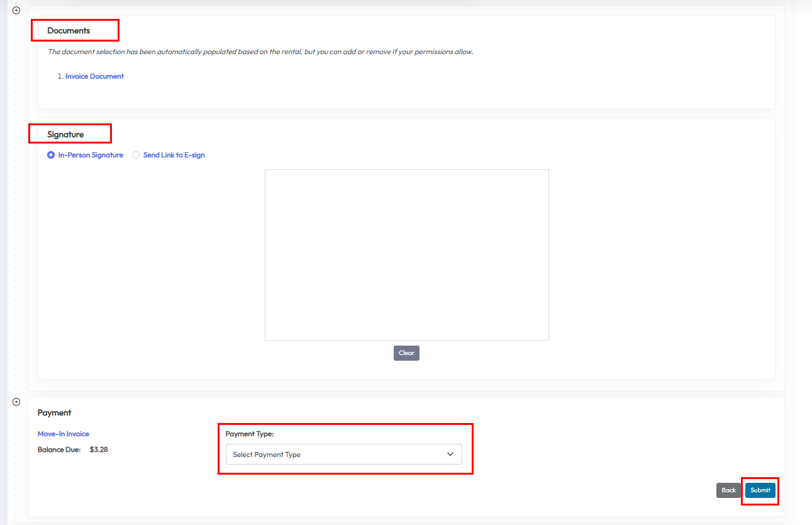The height and width of the screenshot is (525, 812).
Task: Click the italic document selection description text
Action: click(x=260, y=52)
